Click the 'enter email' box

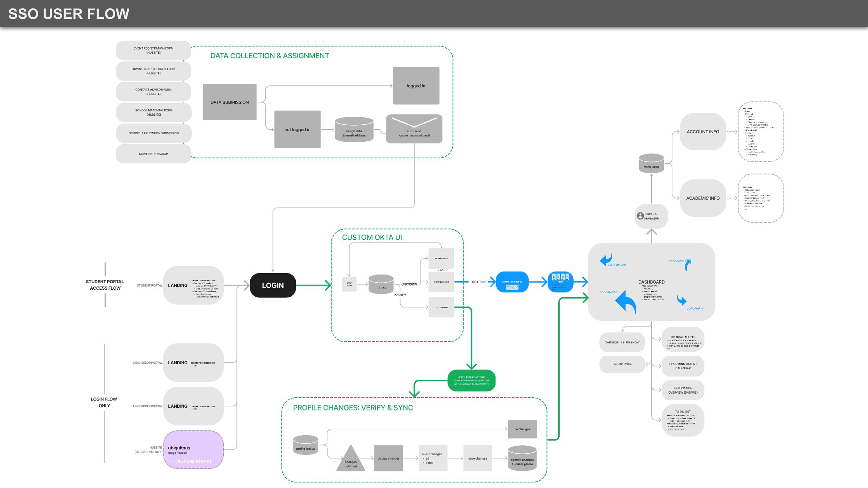[x=349, y=284]
